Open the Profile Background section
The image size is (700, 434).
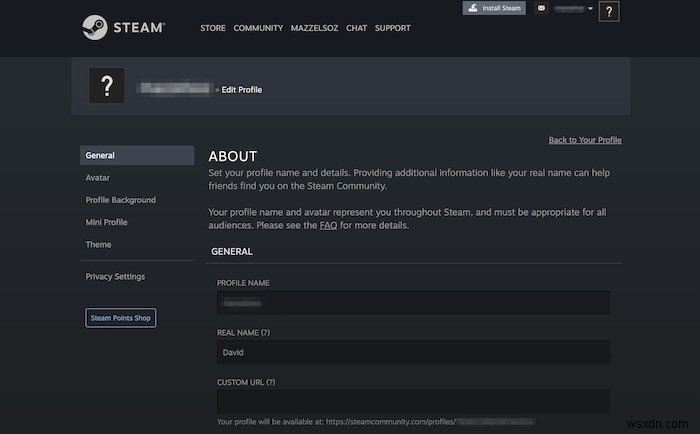click(121, 200)
